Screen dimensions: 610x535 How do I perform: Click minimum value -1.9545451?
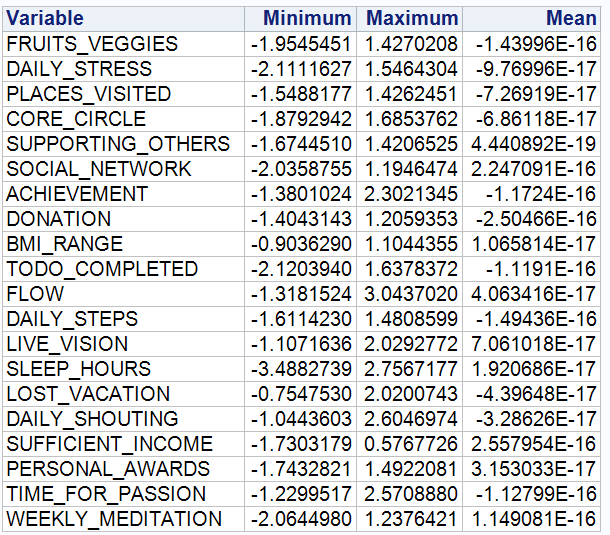click(x=300, y=44)
